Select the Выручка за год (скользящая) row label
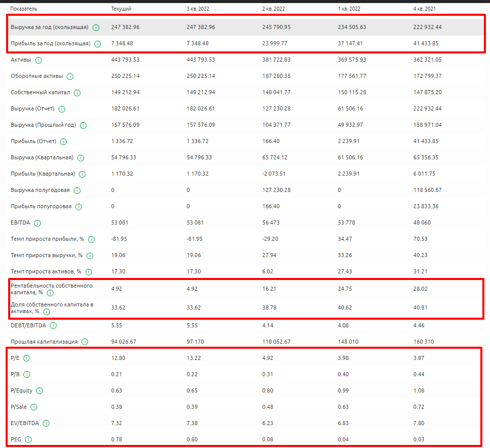The width and height of the screenshot is (490, 448). pyautogui.click(x=50, y=27)
